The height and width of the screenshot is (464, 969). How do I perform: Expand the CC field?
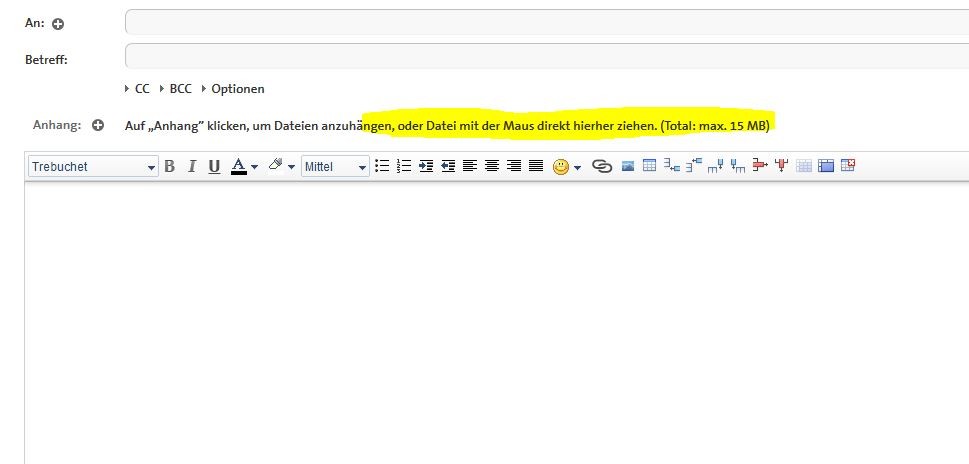(x=141, y=89)
